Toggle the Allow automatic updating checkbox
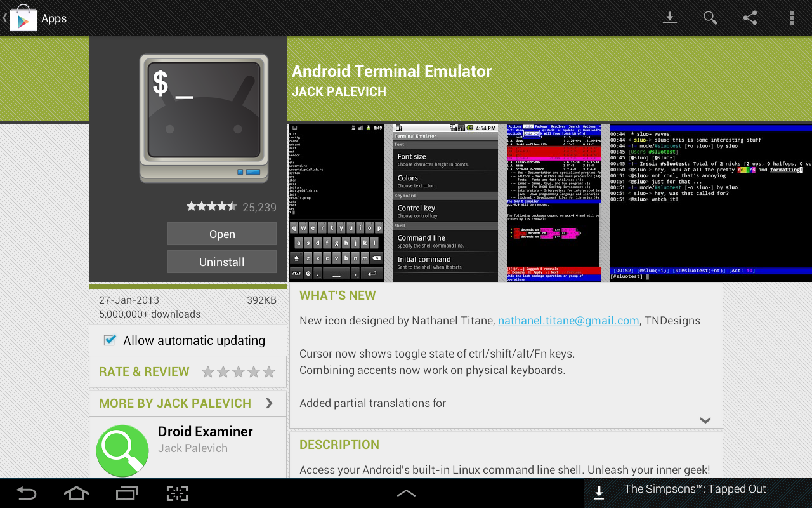The width and height of the screenshot is (812, 508). click(x=110, y=340)
